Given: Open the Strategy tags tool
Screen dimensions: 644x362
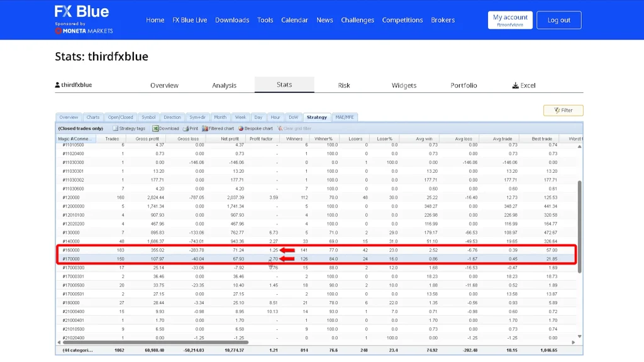Looking at the screenshot, I should point(129,128).
